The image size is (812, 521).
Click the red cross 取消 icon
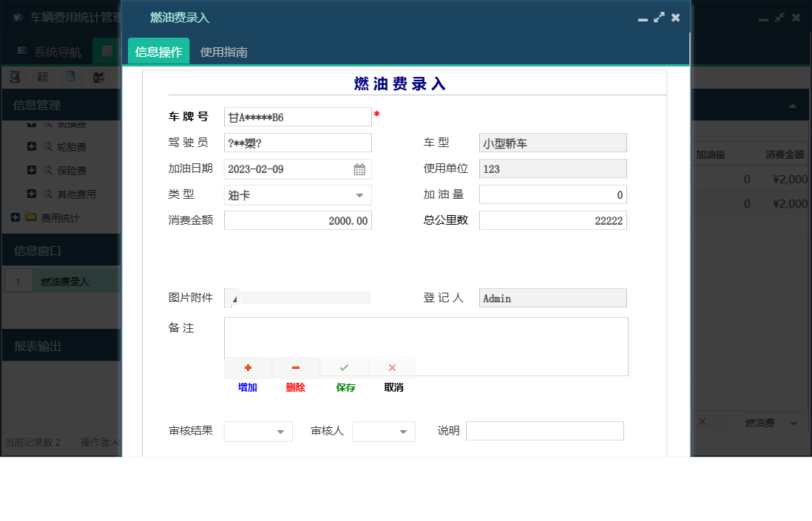pyautogui.click(x=392, y=367)
